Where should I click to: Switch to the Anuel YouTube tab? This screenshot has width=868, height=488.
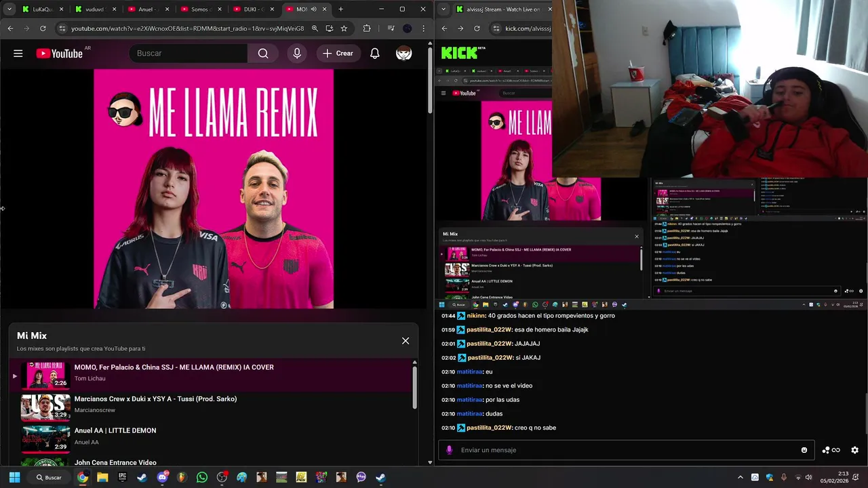pos(149,9)
